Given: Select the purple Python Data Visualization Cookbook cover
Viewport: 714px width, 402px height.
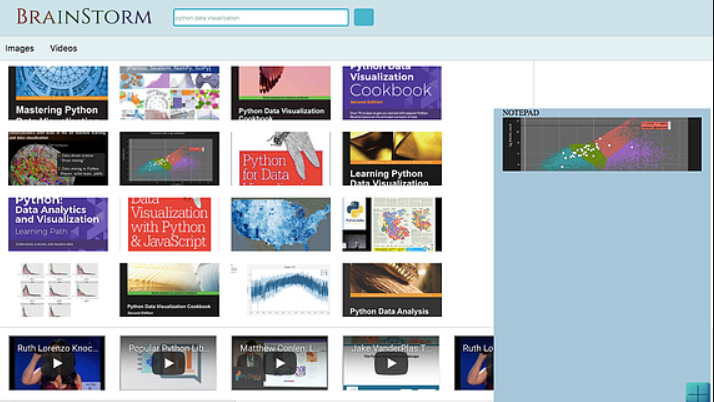Looking at the screenshot, I should (x=391, y=93).
